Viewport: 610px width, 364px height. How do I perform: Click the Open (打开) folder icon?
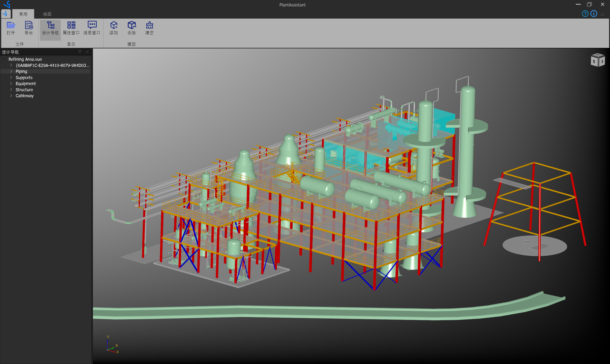click(x=11, y=25)
